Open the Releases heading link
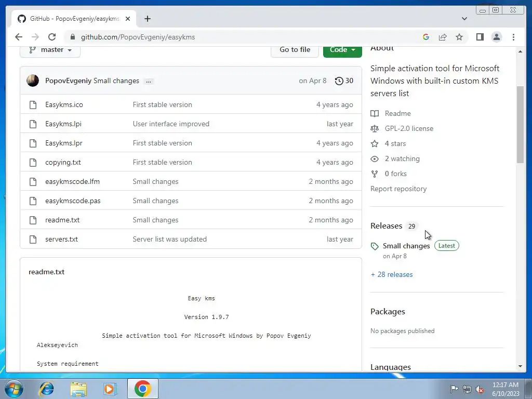Screen dimensions: 532x399 (x=386, y=226)
